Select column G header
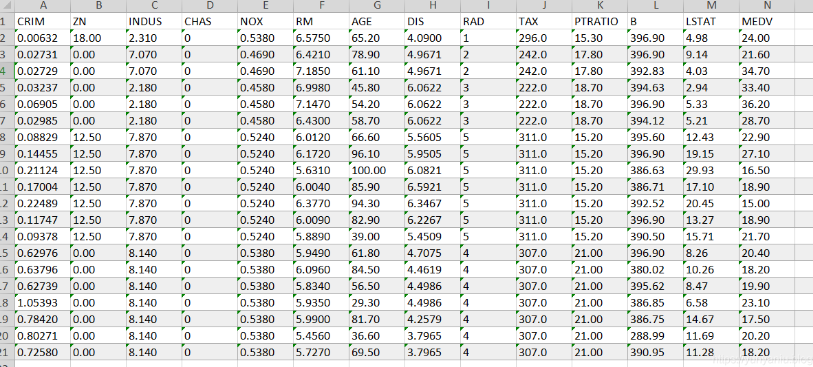The height and width of the screenshot is (367, 813). (377, 6)
